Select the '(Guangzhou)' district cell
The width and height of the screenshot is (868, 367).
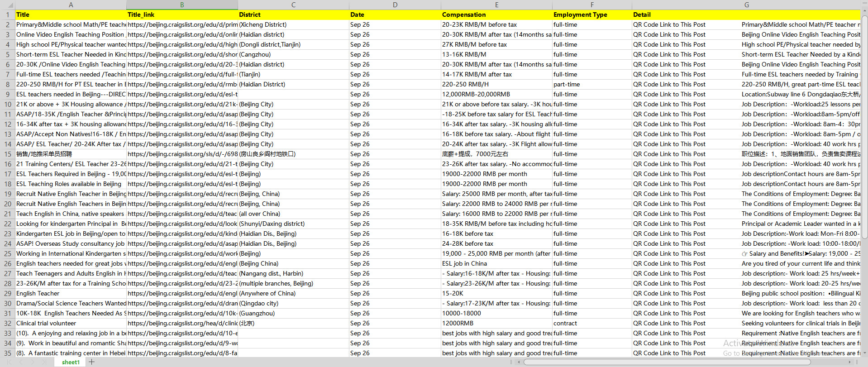[x=293, y=313]
